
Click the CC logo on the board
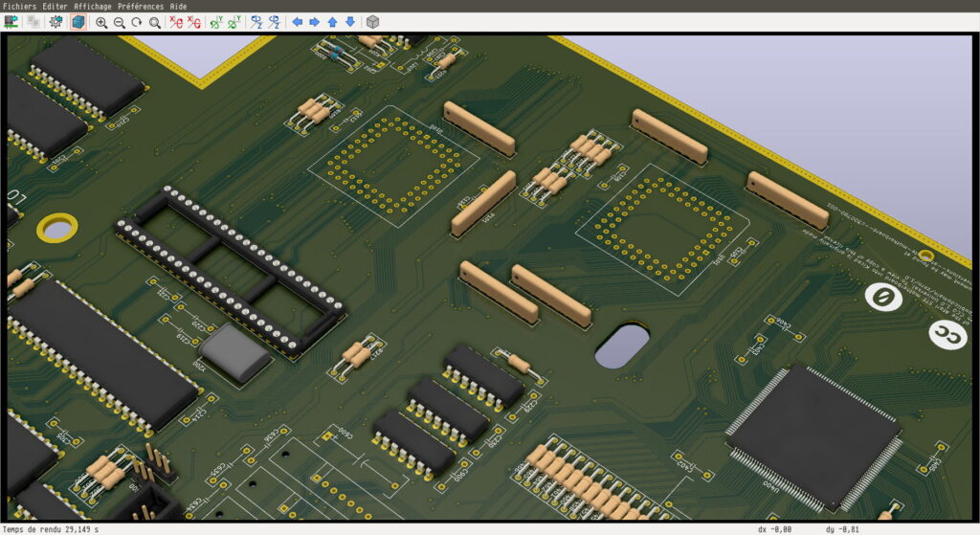click(x=947, y=335)
